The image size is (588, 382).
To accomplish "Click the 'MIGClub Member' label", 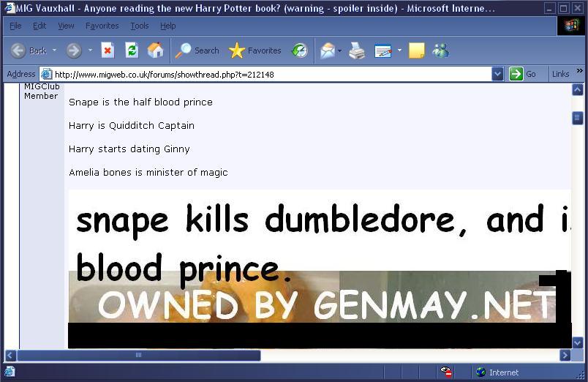I will [x=41, y=92].
